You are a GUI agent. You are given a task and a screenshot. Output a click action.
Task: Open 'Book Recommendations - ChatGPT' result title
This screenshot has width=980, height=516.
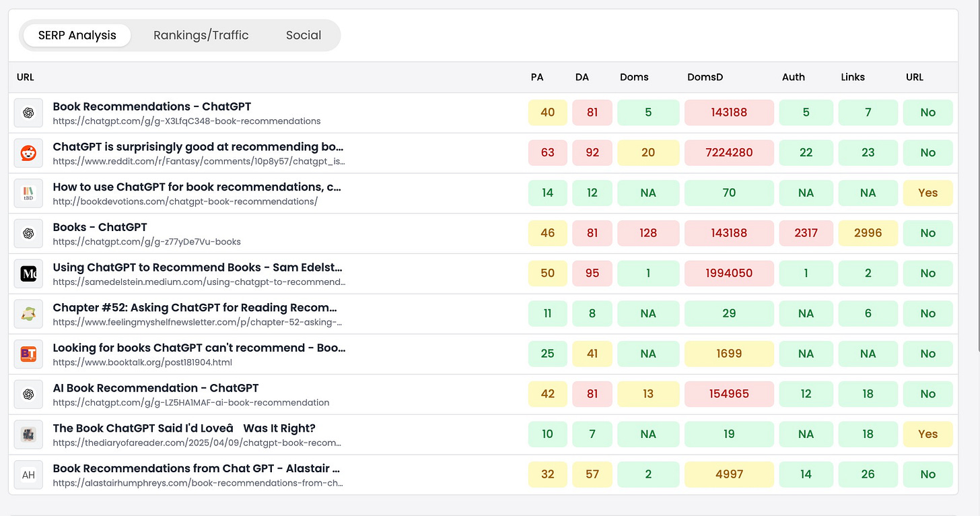(151, 106)
